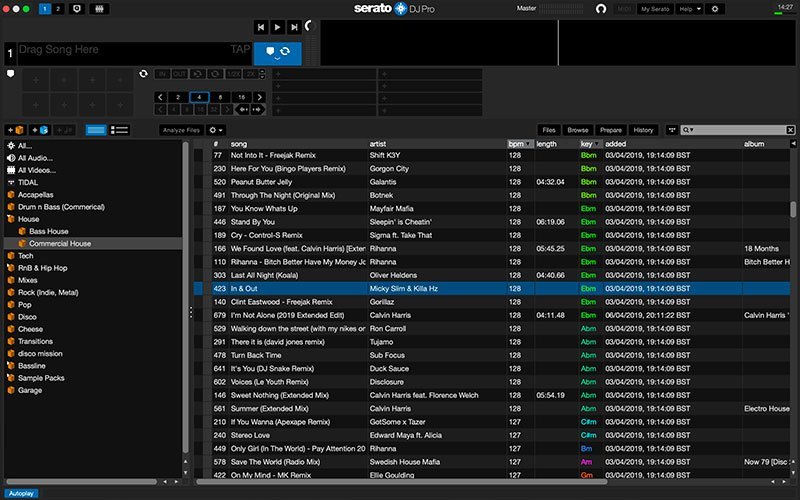Click the track list vertical scrollbar
Viewport: 800px width, 500px height.
[793, 209]
